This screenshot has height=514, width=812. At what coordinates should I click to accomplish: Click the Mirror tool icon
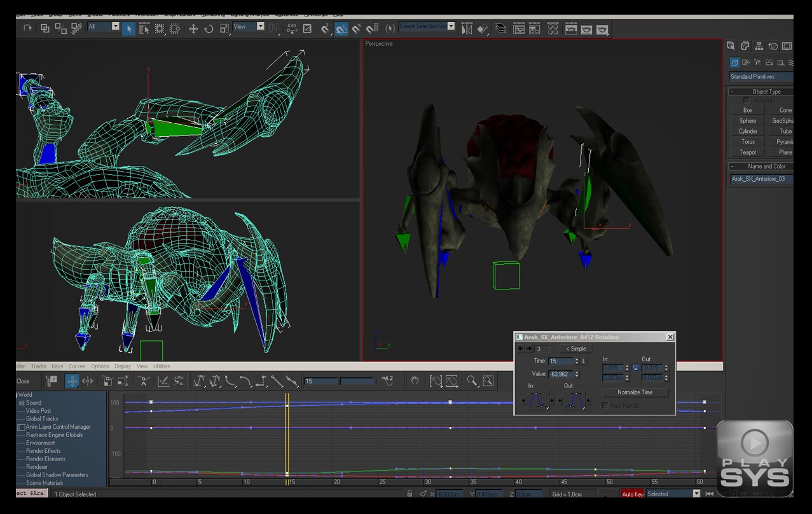coord(467,29)
